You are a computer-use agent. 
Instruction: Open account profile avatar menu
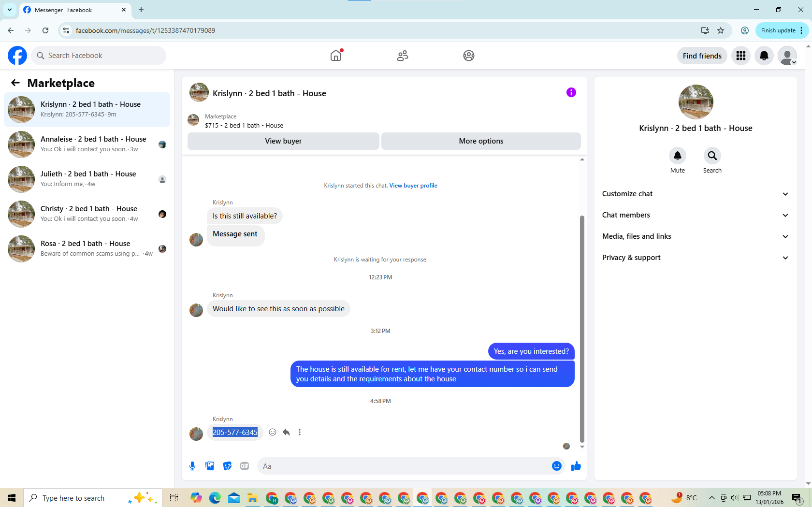(787, 56)
